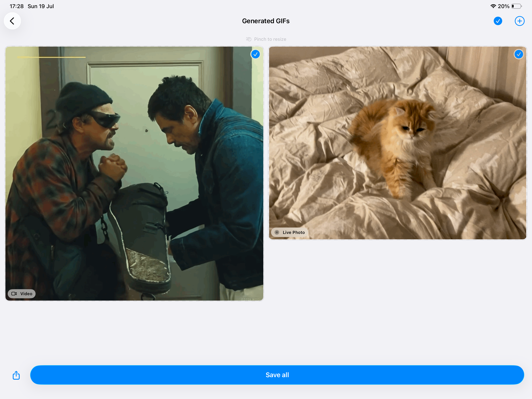Tap the 'Generated GIFs' title

click(266, 21)
